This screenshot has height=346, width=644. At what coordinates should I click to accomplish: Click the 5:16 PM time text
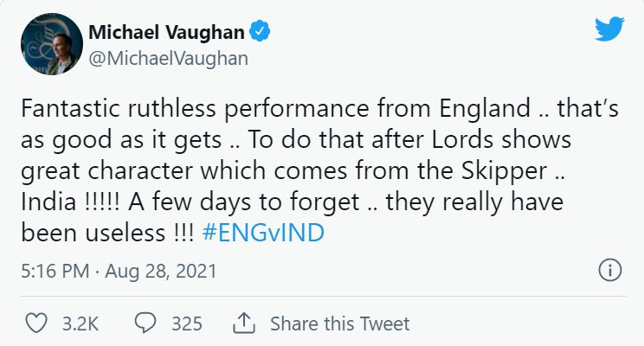click(55, 272)
